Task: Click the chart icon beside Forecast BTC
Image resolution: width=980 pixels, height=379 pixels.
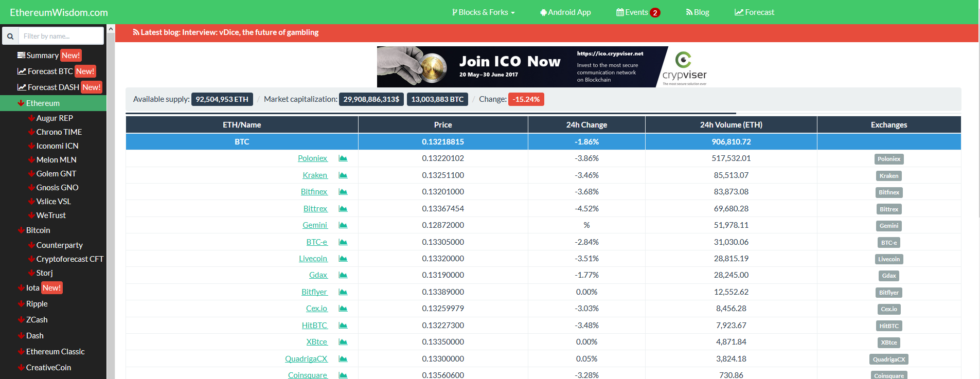Action: point(22,71)
